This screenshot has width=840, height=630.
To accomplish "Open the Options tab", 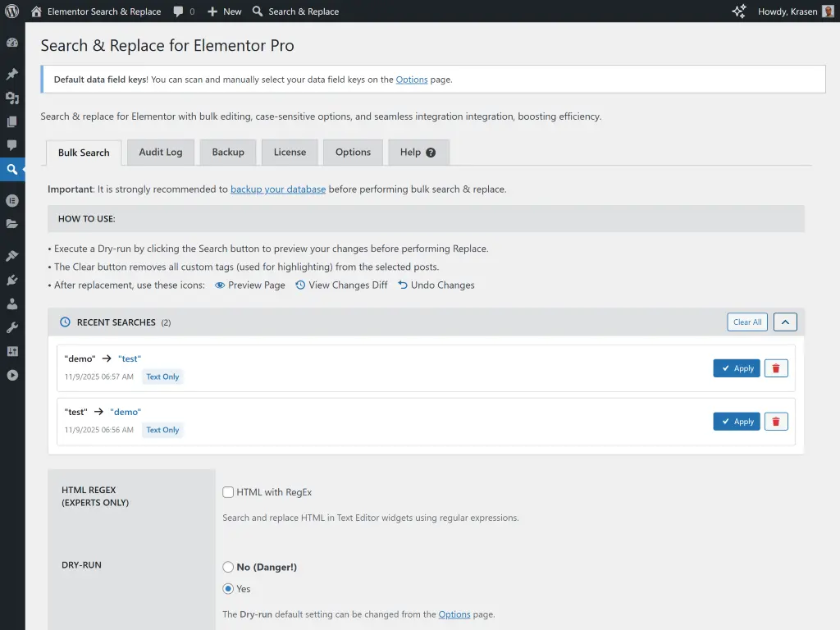I will pyautogui.click(x=353, y=152).
